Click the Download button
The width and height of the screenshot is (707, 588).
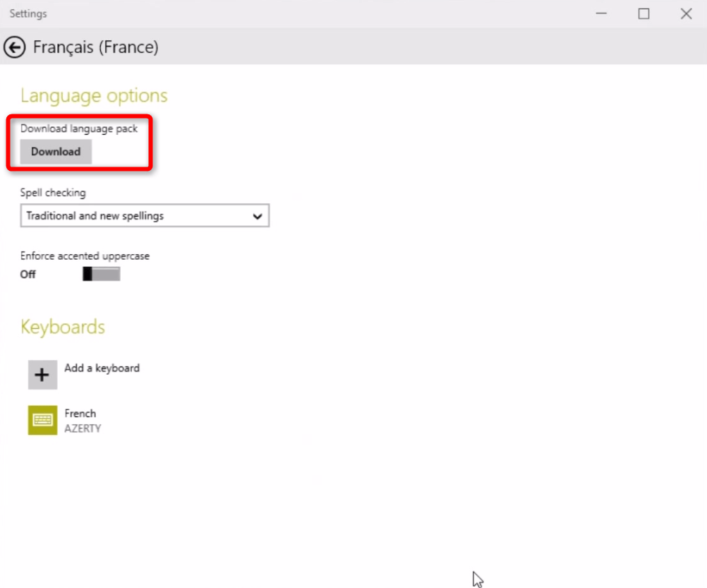click(x=55, y=151)
